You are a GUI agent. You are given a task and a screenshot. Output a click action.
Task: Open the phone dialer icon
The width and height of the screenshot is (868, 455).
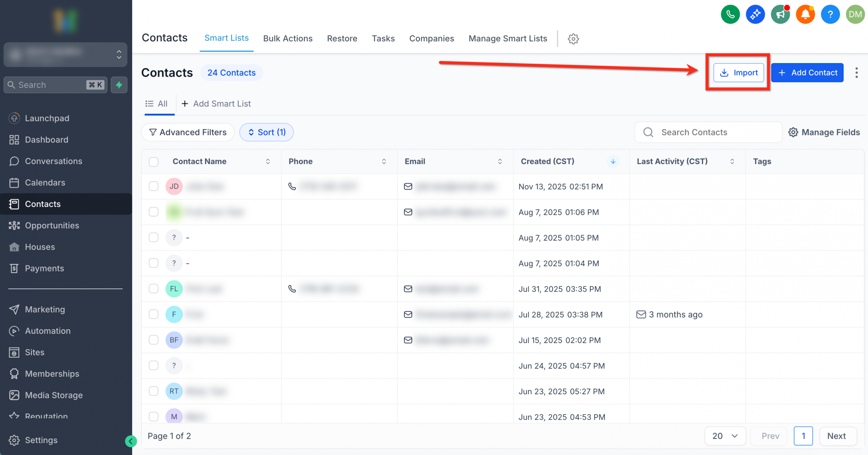tap(730, 14)
